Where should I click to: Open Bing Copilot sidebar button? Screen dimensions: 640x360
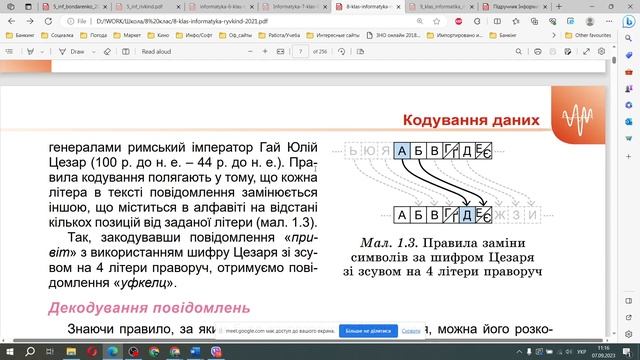pyautogui.click(x=629, y=21)
